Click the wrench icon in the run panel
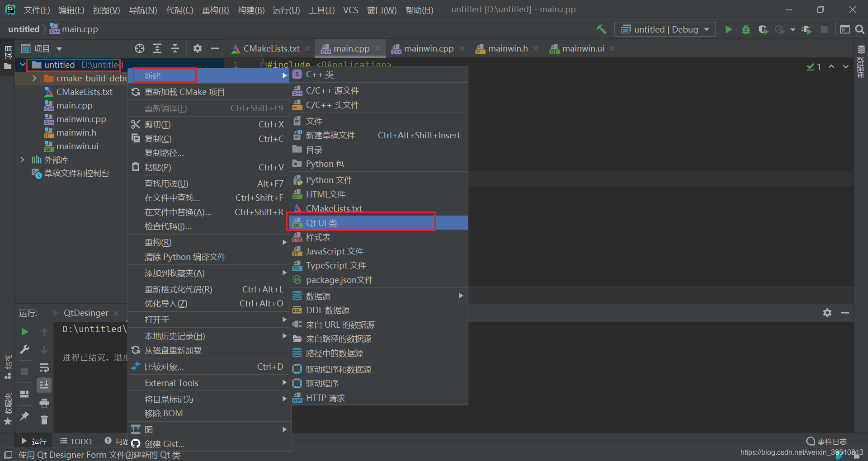The width and height of the screenshot is (868, 461). [x=24, y=349]
